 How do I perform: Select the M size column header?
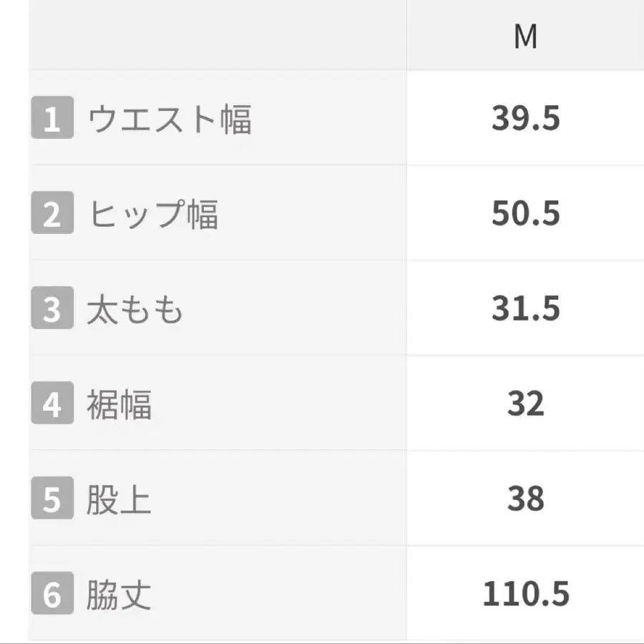(525, 36)
